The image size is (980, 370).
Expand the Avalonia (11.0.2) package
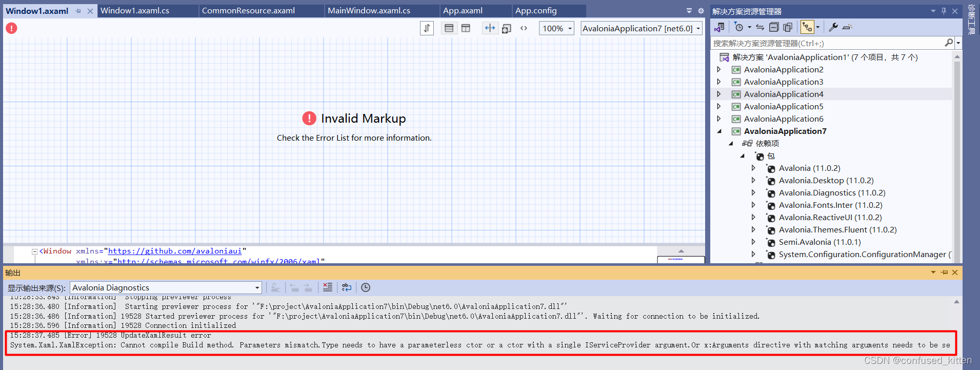click(x=753, y=168)
